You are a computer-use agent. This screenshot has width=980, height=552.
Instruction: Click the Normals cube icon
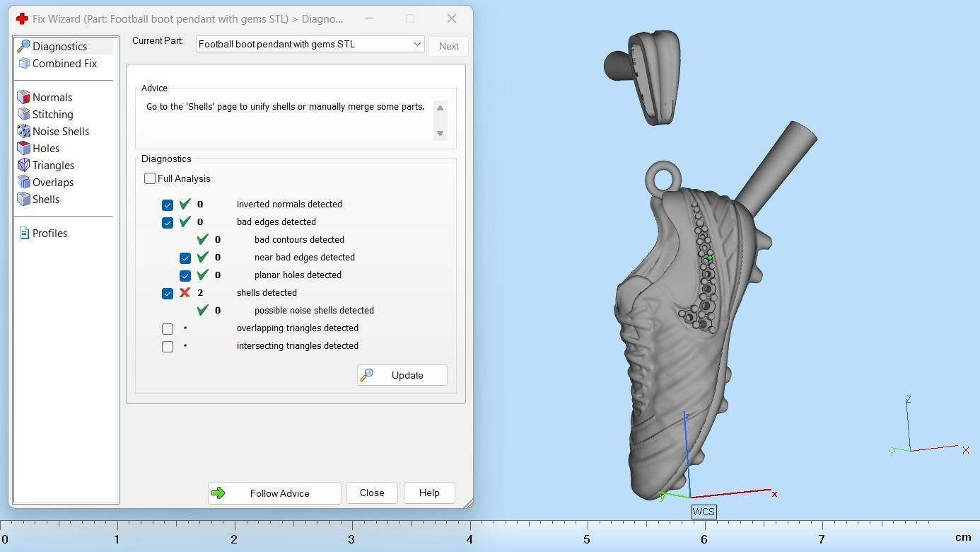coord(24,98)
